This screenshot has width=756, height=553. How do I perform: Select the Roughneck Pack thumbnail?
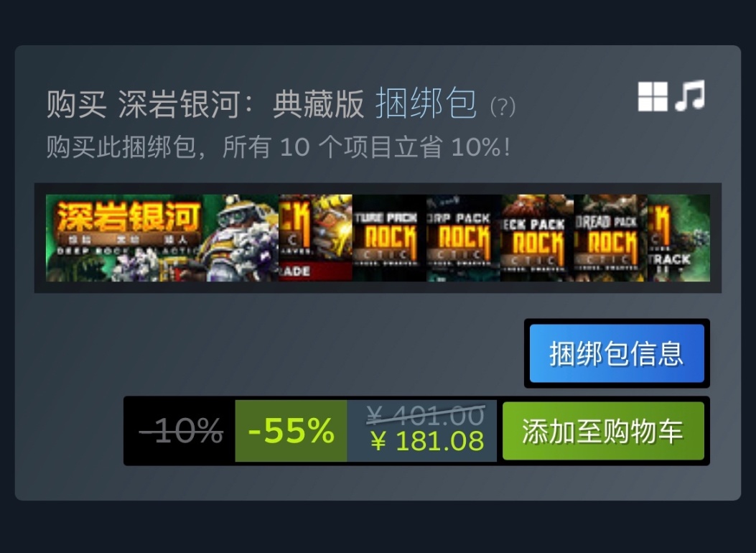pos(536,238)
